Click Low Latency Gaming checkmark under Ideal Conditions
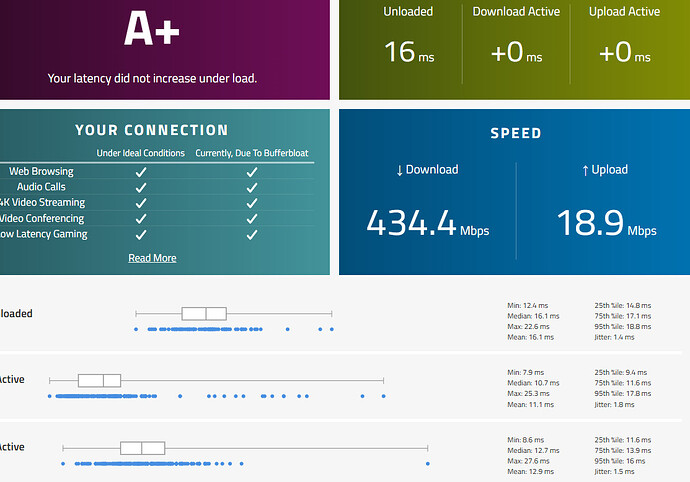Image resolution: width=690 pixels, height=482 pixels. [141, 235]
